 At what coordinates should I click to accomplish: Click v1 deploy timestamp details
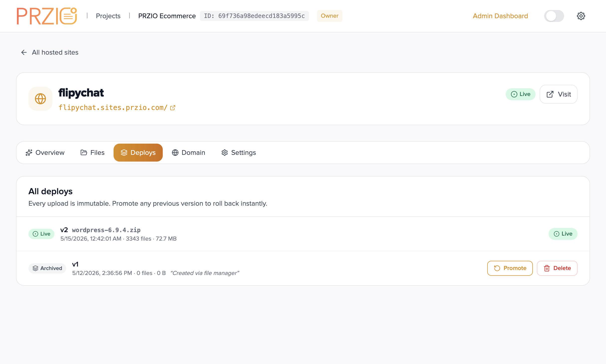pyautogui.click(x=119, y=273)
